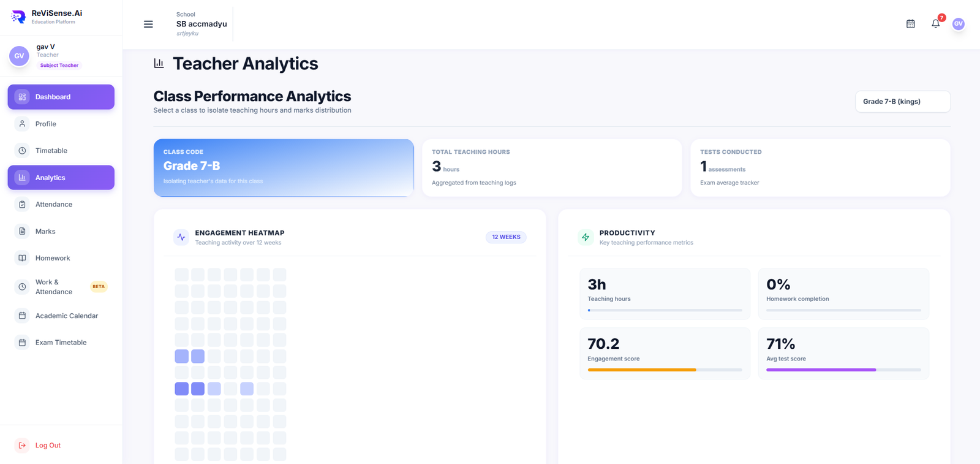The height and width of the screenshot is (464, 980).
Task: Open the Grade 7-B (kings) class dropdown
Action: pyautogui.click(x=903, y=102)
